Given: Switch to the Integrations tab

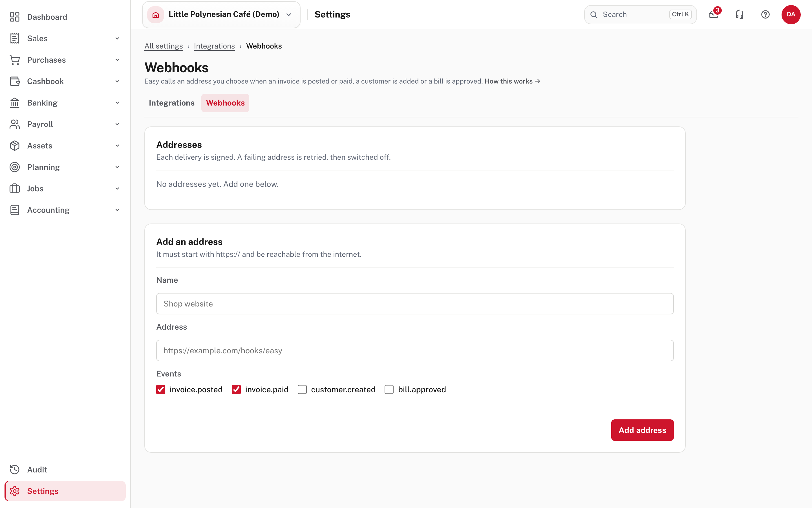Looking at the screenshot, I should coord(171,103).
